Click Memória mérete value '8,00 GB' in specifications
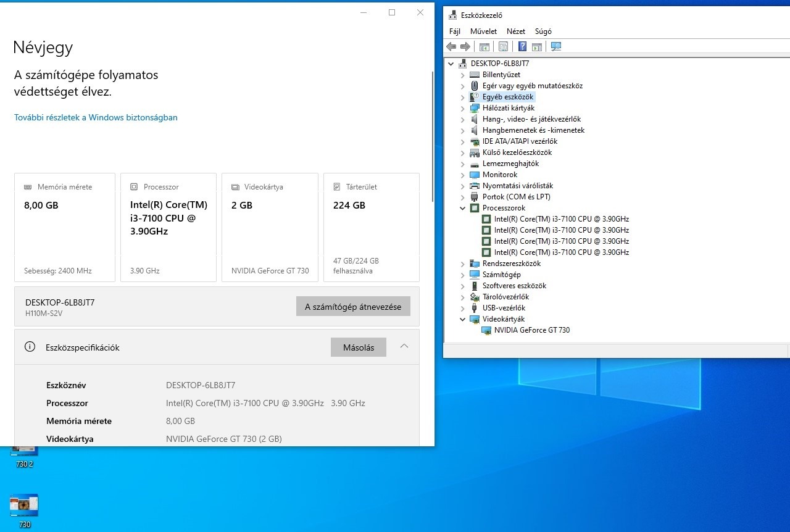The height and width of the screenshot is (532, 790). [x=180, y=421]
